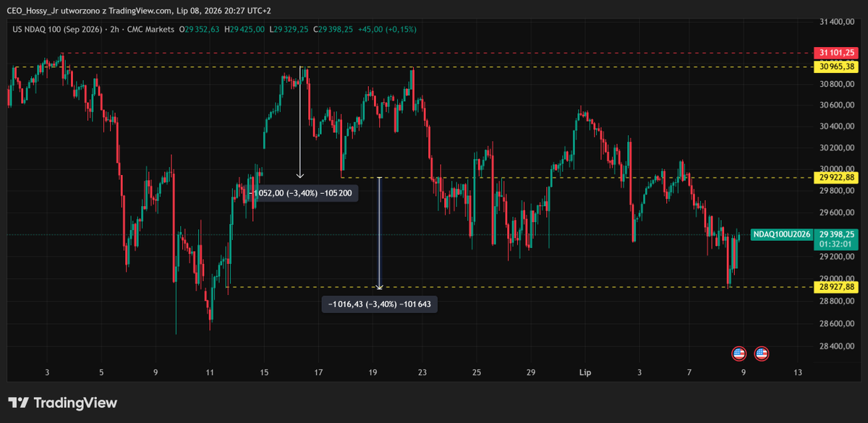Click the date label 25 on the time axis
Image resolution: width=868 pixels, height=423 pixels.
pos(477,373)
